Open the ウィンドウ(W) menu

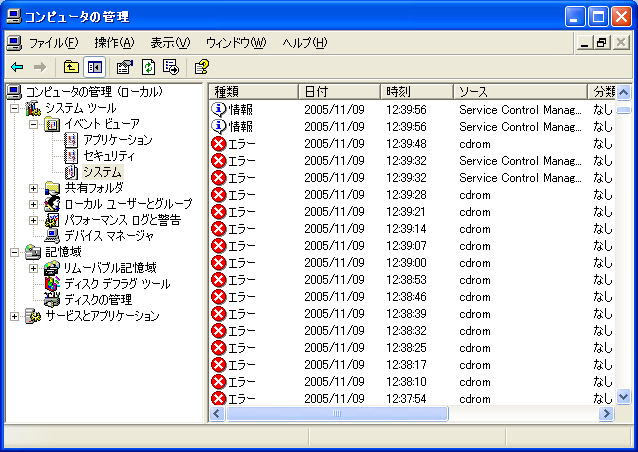pyautogui.click(x=236, y=43)
